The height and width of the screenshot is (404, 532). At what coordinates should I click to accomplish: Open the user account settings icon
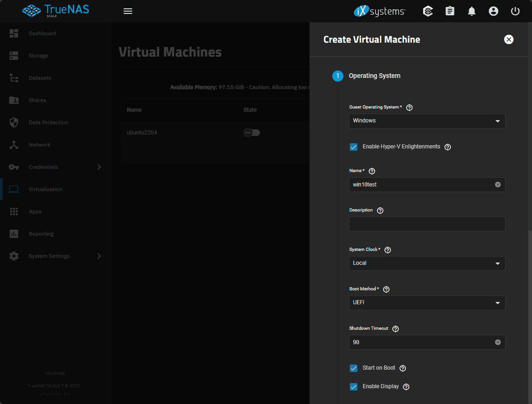coord(494,11)
